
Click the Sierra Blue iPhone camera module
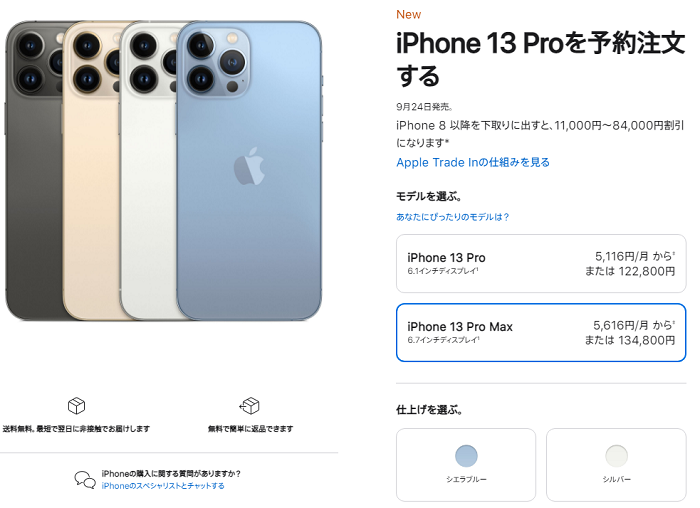pyautogui.click(x=217, y=61)
